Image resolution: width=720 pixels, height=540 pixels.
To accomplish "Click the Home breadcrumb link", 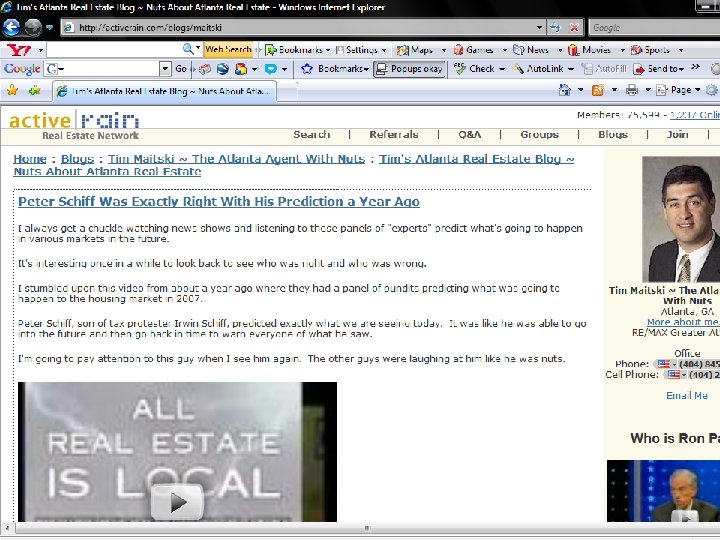I will click(30, 159).
